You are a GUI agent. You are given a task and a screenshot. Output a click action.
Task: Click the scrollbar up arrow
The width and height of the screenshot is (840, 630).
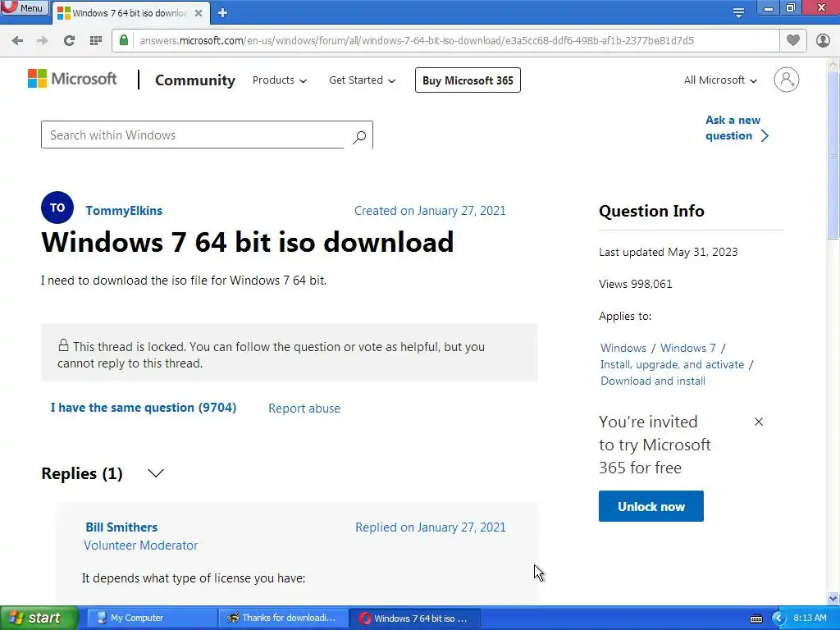[833, 65]
